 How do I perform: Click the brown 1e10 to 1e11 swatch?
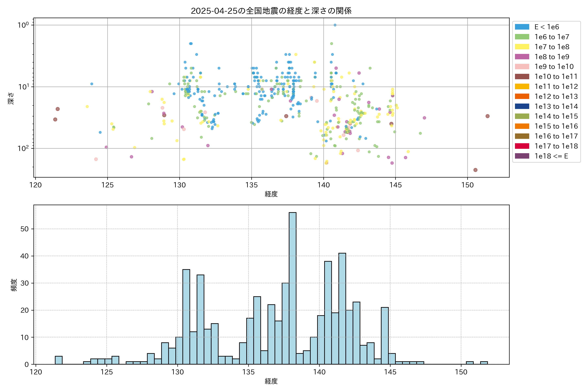522,76
